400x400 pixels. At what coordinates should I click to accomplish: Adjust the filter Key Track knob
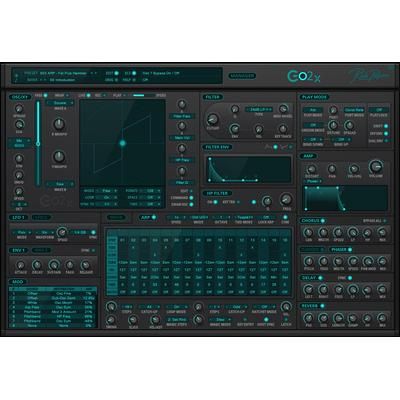(x=283, y=129)
